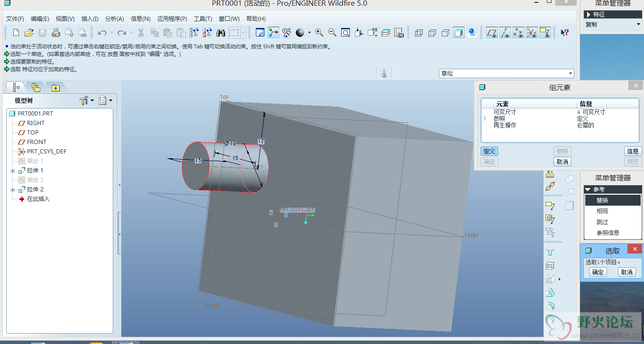644x344 pixels.
Task: Toggle orient mode on or off
Action: [287, 33]
